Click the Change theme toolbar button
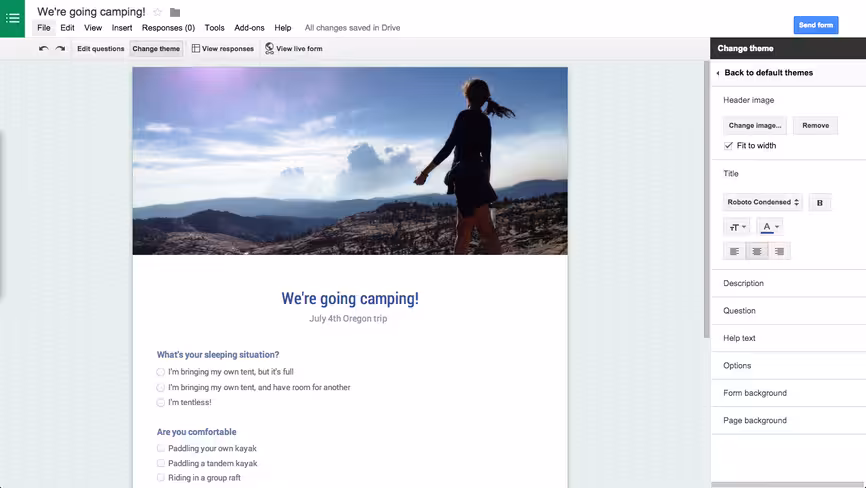This screenshot has height=488, width=866. [156, 49]
